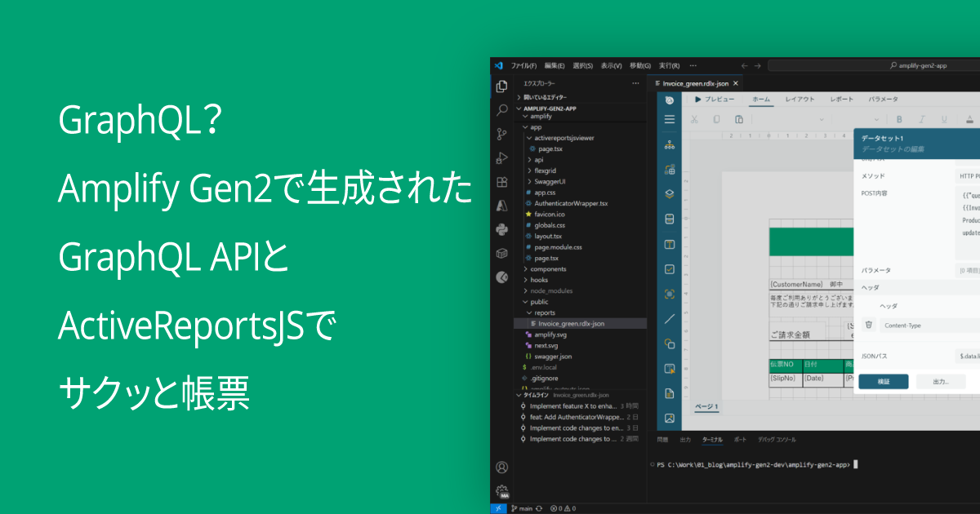Close the Invoice_green.rdlx-json editor tab
Screen dimensions: 980x514
click(x=736, y=83)
